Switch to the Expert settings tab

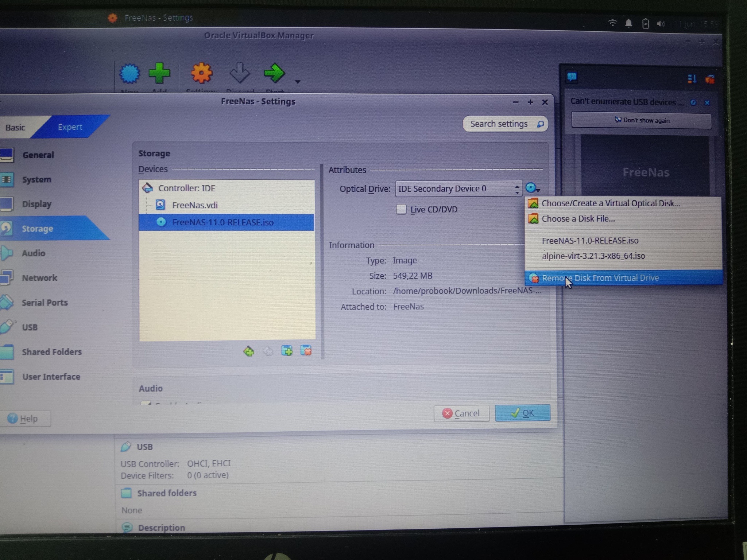tap(70, 127)
